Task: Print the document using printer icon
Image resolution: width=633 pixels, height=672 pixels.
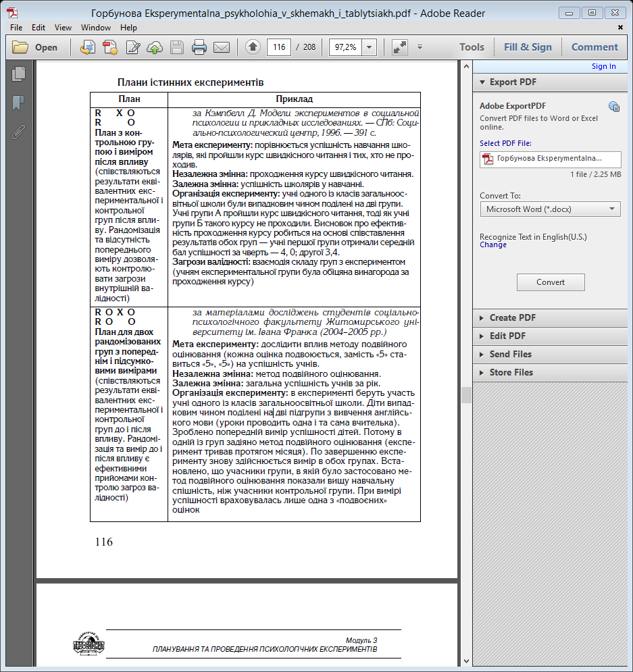Action: (x=199, y=47)
